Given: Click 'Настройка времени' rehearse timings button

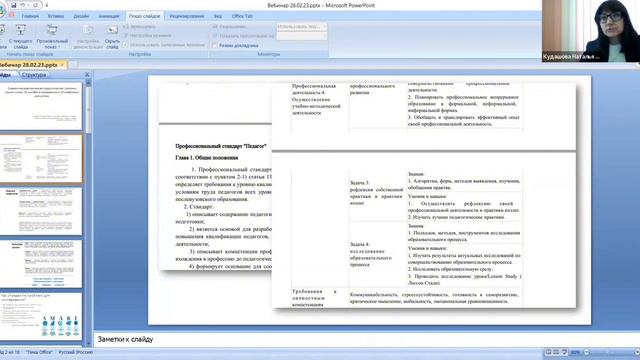Looking at the screenshot, I should pyautogui.click(x=147, y=36).
